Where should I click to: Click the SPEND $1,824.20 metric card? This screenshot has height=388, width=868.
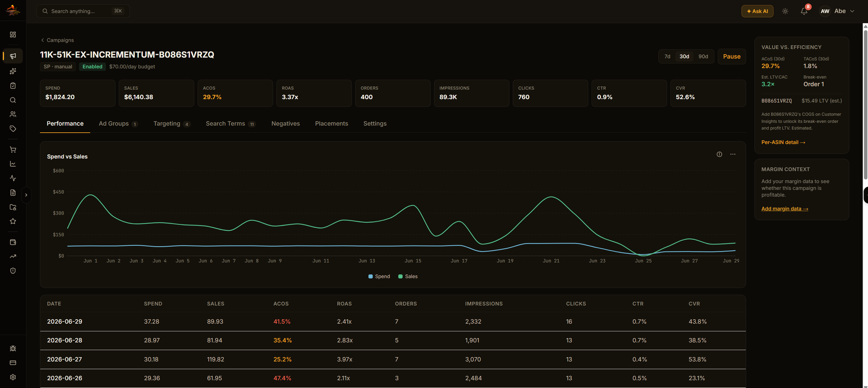78,93
